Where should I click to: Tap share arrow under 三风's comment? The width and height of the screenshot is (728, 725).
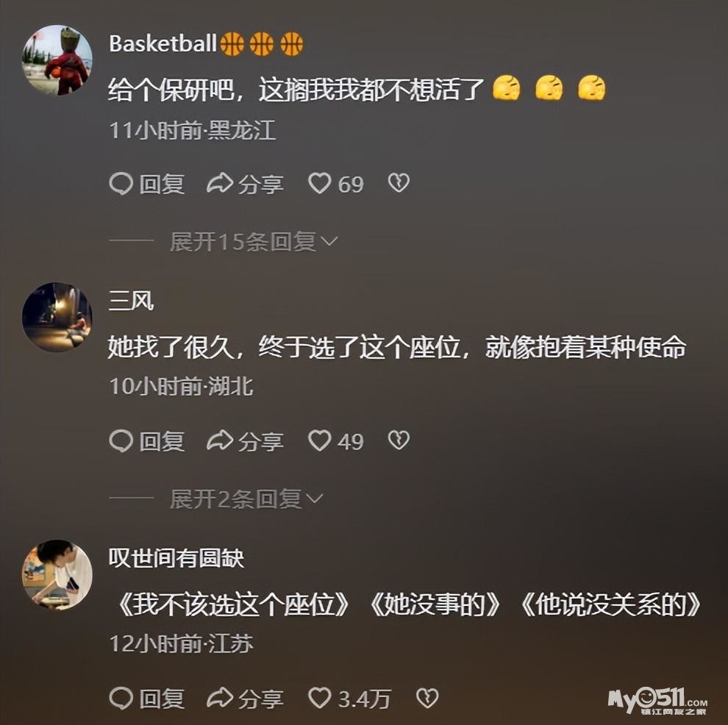click(x=220, y=440)
